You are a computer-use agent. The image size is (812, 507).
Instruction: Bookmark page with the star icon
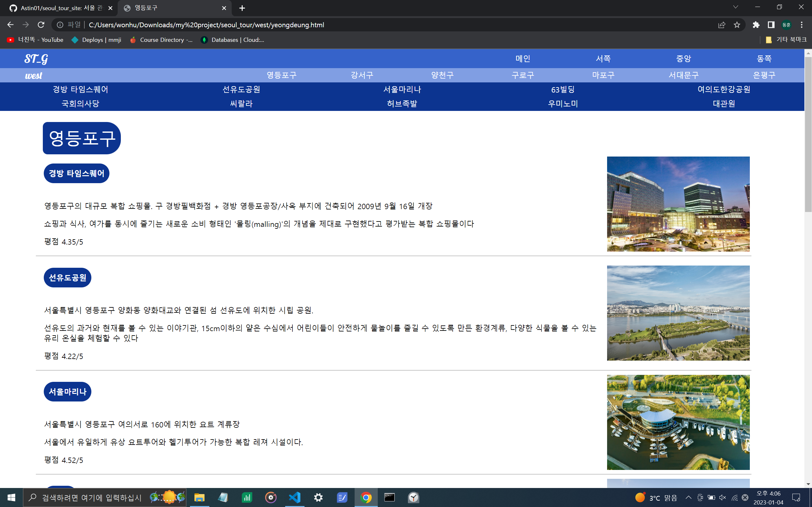pyautogui.click(x=737, y=25)
